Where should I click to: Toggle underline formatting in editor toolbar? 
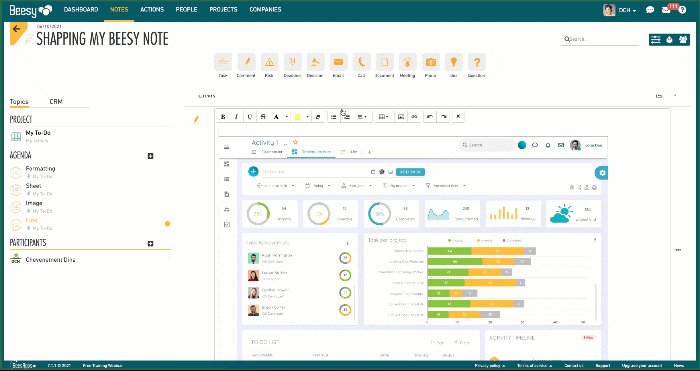[x=250, y=117]
